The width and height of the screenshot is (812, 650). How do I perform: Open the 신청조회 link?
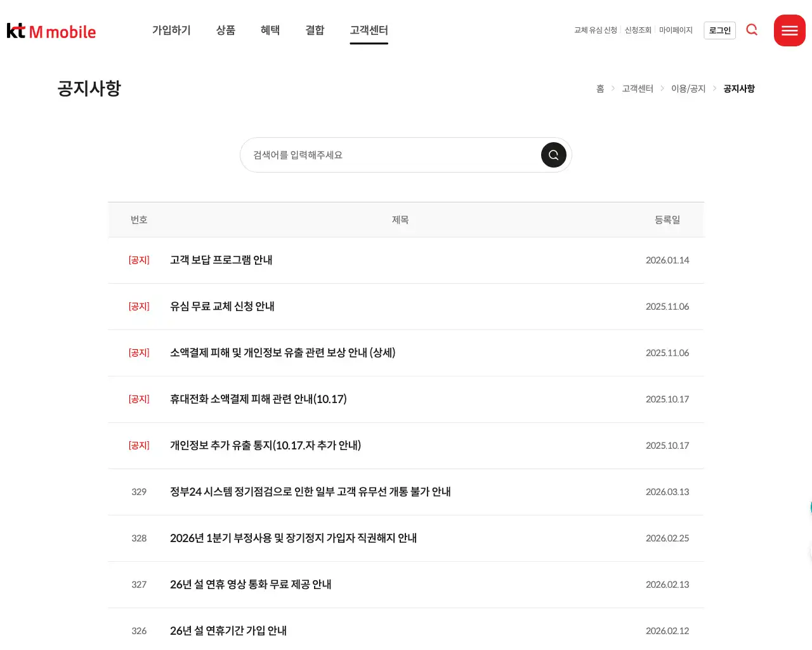[638, 30]
